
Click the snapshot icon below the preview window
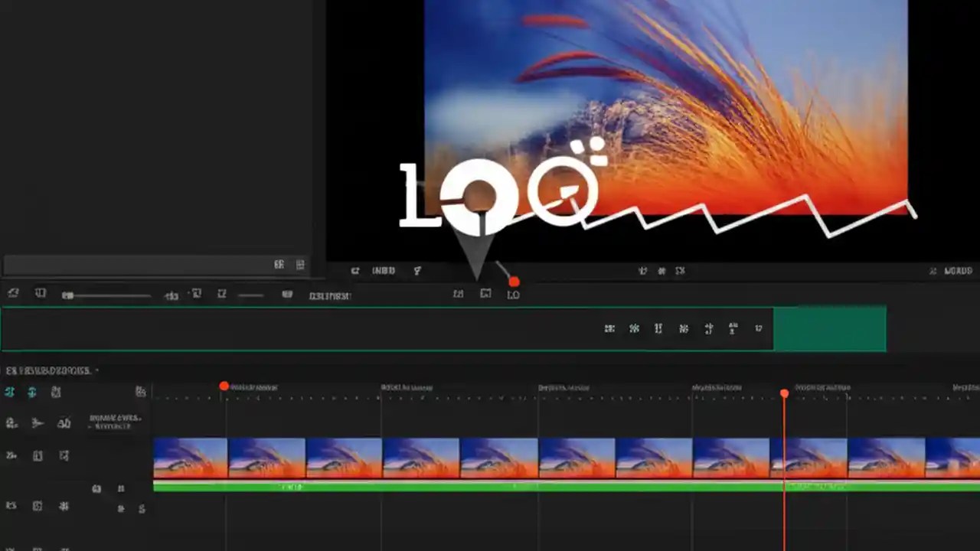point(485,295)
